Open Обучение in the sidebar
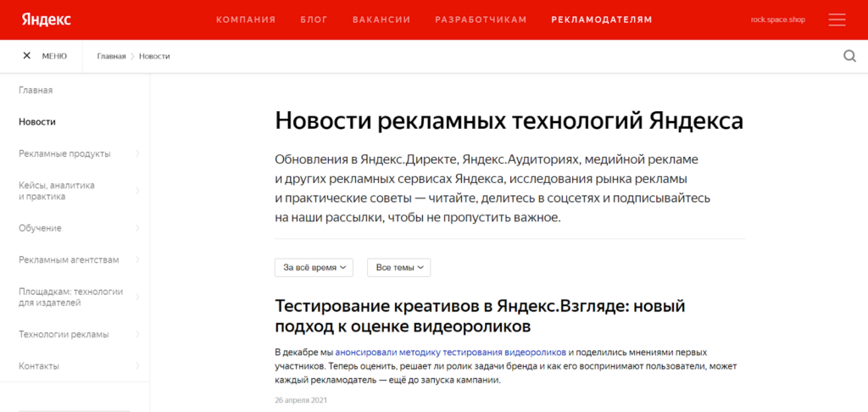This screenshot has height=412, width=868. tap(40, 228)
